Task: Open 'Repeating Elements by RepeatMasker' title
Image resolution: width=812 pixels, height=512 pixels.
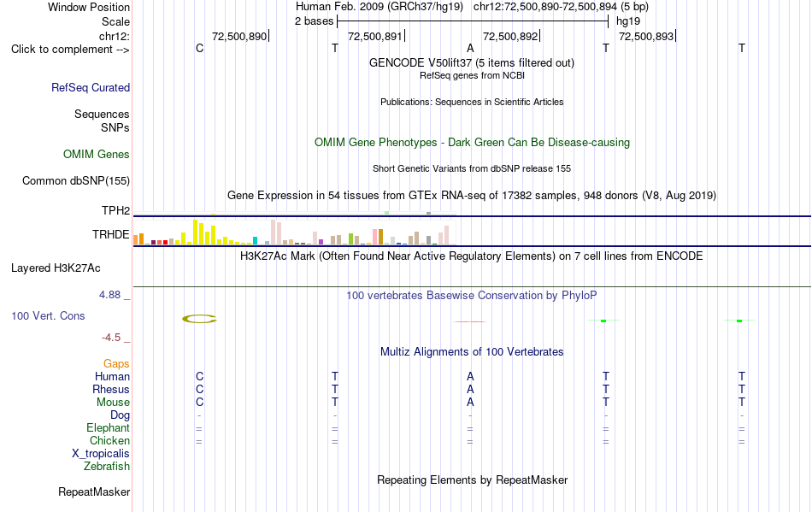Action: click(473, 480)
